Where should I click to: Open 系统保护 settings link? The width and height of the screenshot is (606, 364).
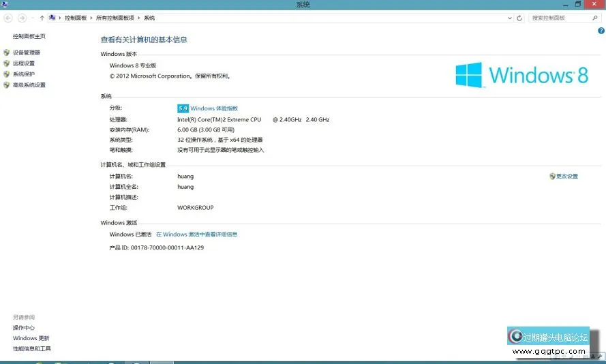23,74
